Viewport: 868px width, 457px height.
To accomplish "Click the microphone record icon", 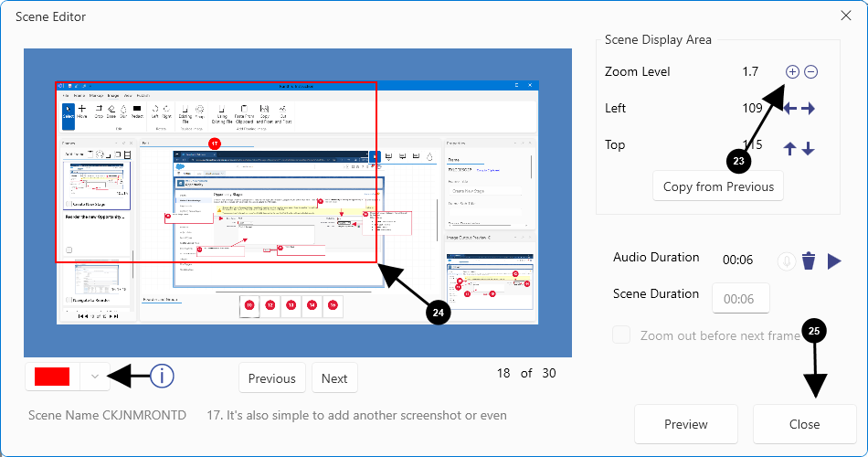I will [786, 261].
